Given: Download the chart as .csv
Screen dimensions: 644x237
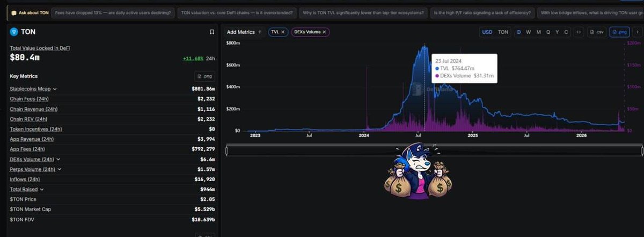Looking at the screenshot, I should point(597,32).
